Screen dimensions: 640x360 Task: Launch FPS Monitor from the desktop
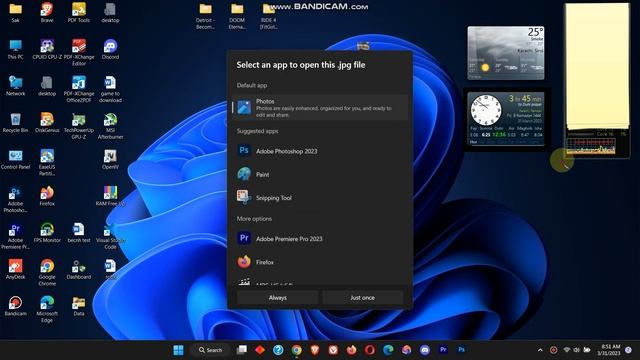tap(47, 233)
